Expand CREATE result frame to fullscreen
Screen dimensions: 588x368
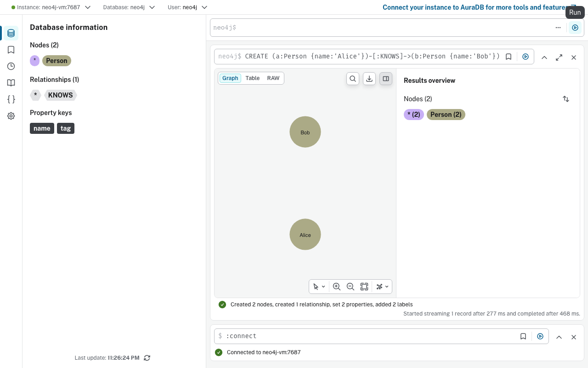[559, 57]
